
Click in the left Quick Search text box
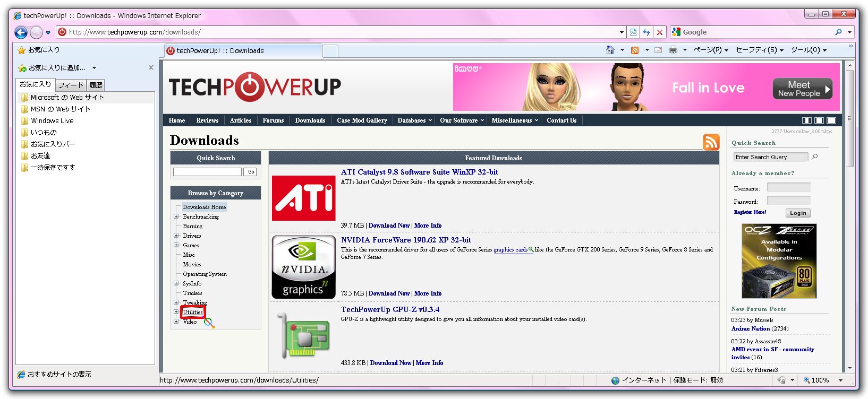[x=207, y=172]
